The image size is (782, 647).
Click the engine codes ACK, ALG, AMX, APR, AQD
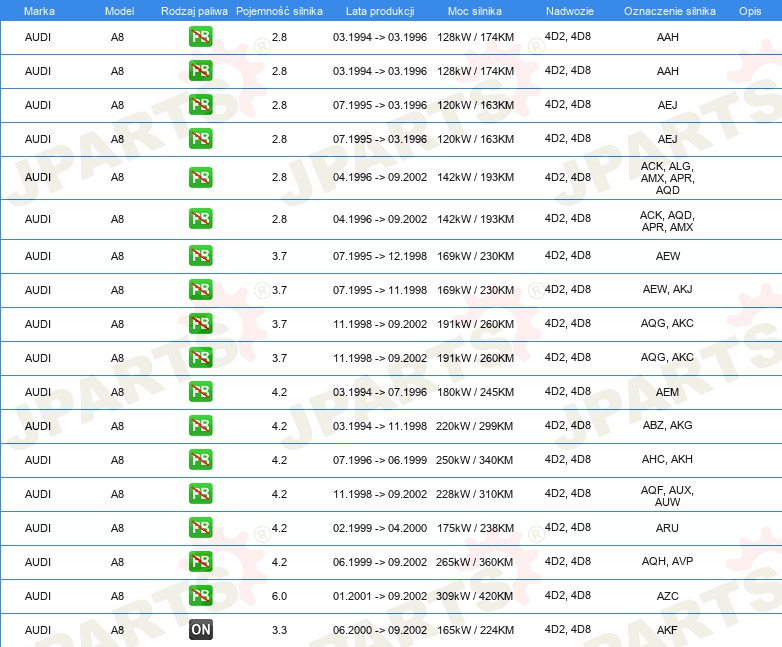tap(667, 178)
